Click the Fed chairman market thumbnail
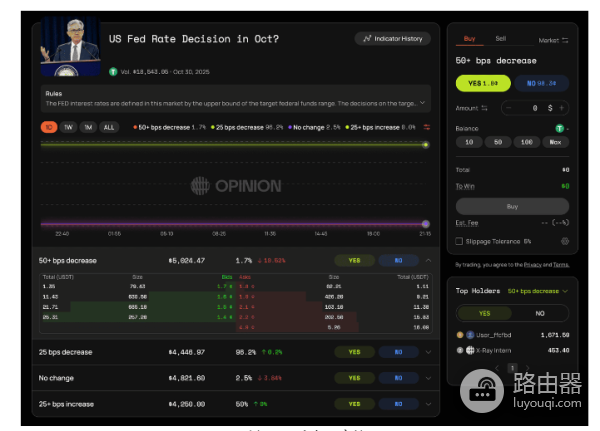 point(70,47)
